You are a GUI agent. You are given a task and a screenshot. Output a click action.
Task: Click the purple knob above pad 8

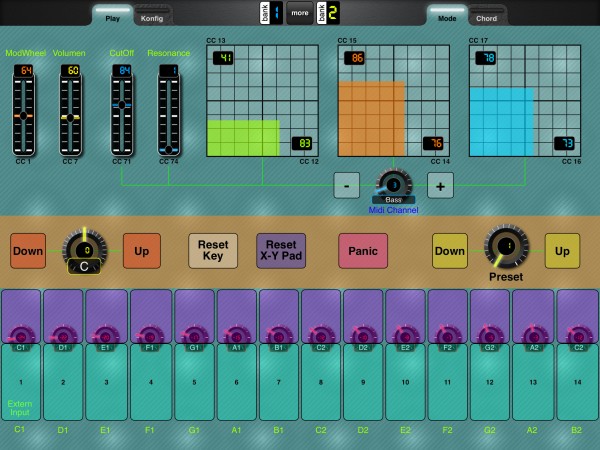(x=321, y=336)
